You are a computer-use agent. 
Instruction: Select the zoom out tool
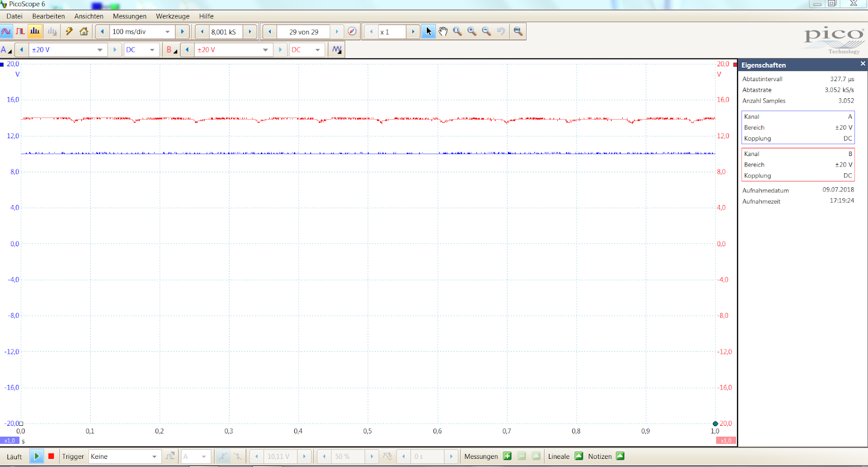point(487,32)
